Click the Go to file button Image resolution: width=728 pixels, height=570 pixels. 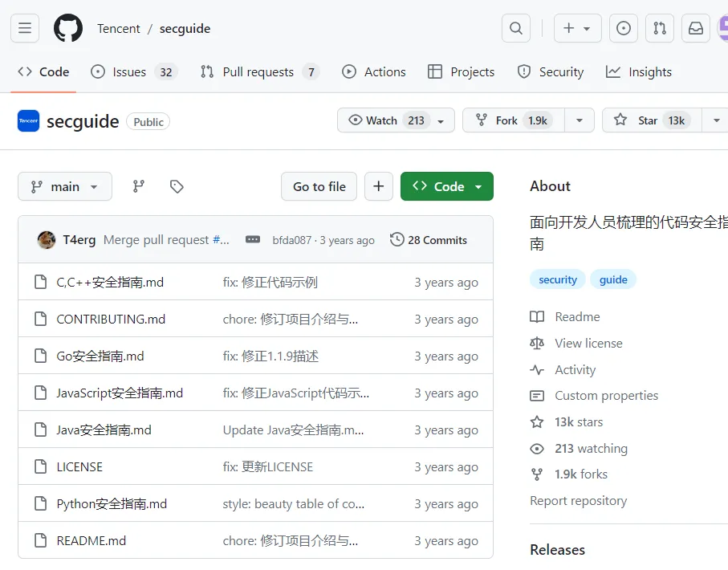pyautogui.click(x=319, y=186)
